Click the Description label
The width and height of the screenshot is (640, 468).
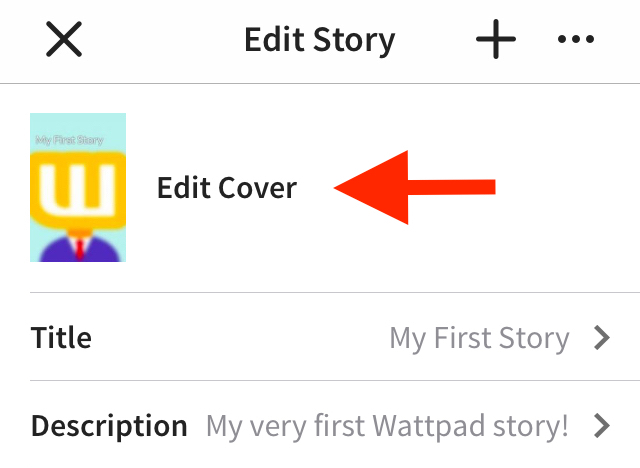109,426
